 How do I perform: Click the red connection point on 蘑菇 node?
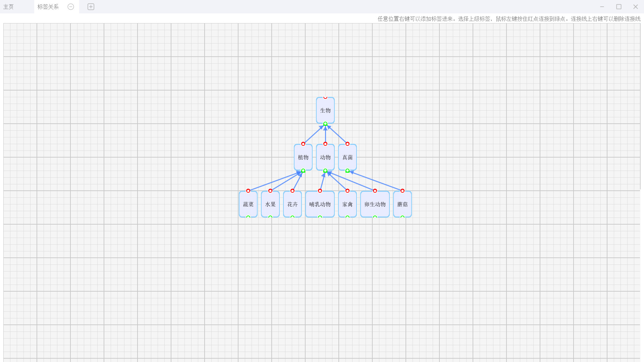point(402,190)
